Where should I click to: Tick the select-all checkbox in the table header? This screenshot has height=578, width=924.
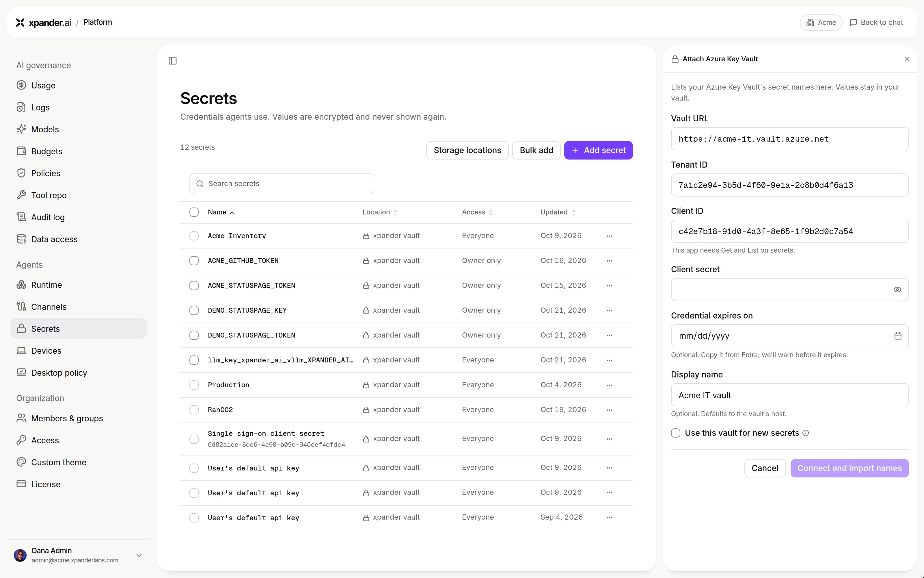tap(194, 212)
